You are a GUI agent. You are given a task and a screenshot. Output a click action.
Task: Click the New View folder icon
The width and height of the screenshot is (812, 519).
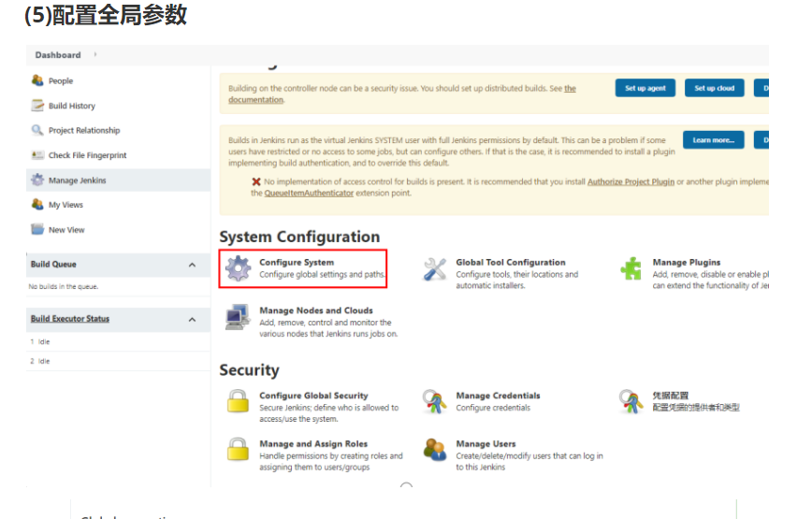click(x=37, y=229)
